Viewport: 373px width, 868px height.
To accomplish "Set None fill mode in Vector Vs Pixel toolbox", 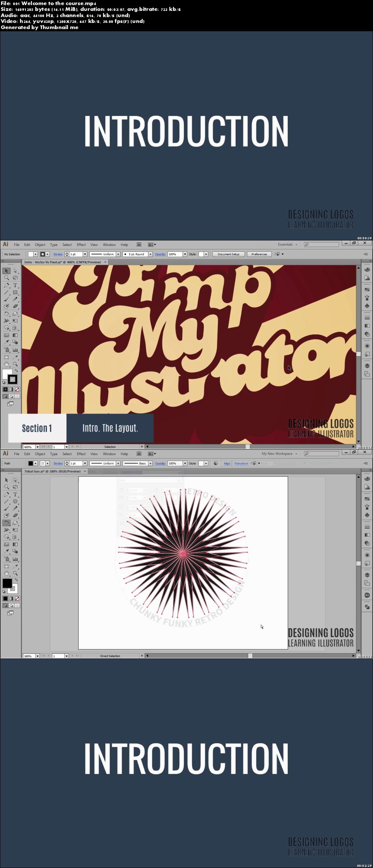I will pyautogui.click(x=17, y=389).
